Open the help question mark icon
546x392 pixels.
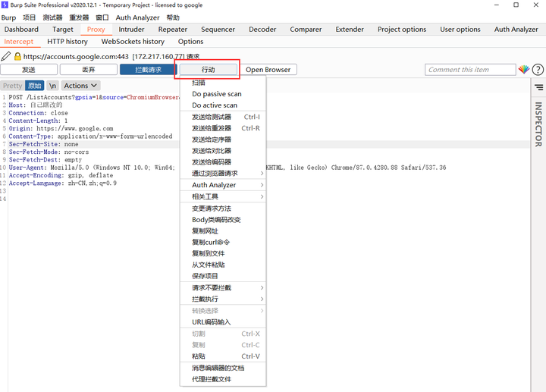(538, 70)
